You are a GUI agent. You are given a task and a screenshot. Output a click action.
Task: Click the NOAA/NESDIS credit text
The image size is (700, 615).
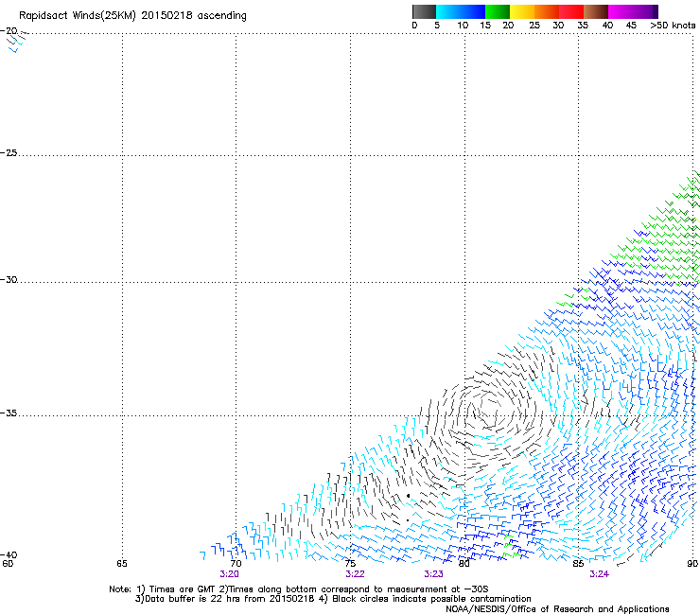[x=557, y=609]
